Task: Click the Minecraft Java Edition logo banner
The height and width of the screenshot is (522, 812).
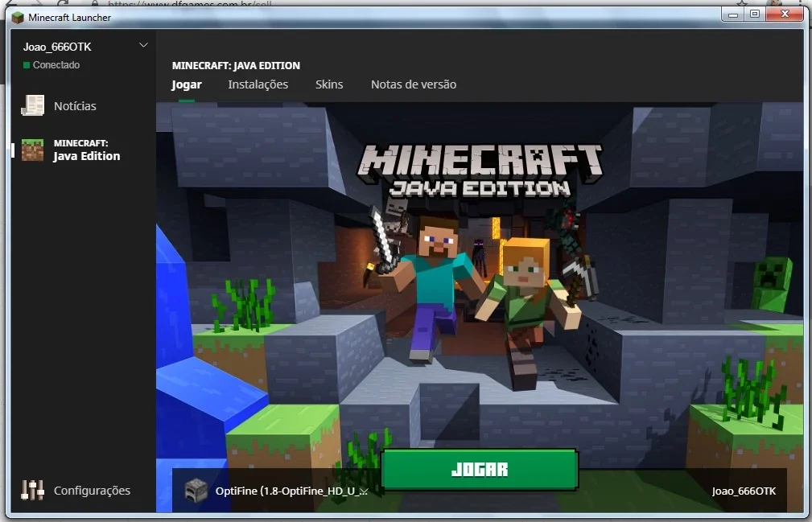Action: (x=480, y=171)
